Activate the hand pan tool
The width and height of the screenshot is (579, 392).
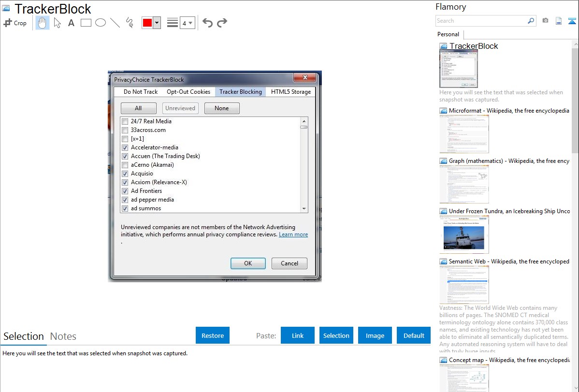[x=43, y=23]
